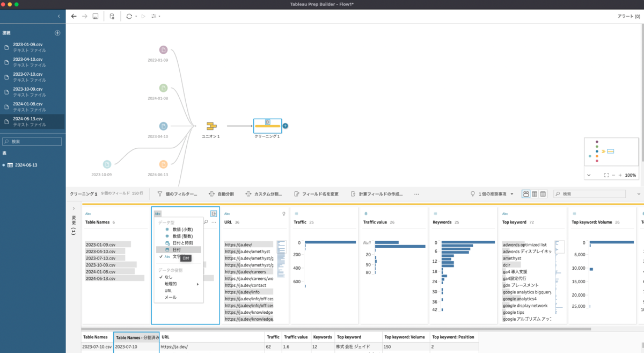This screenshot has height=353, width=644.
Task: Open the flow options sliders icon
Action: coord(155,17)
